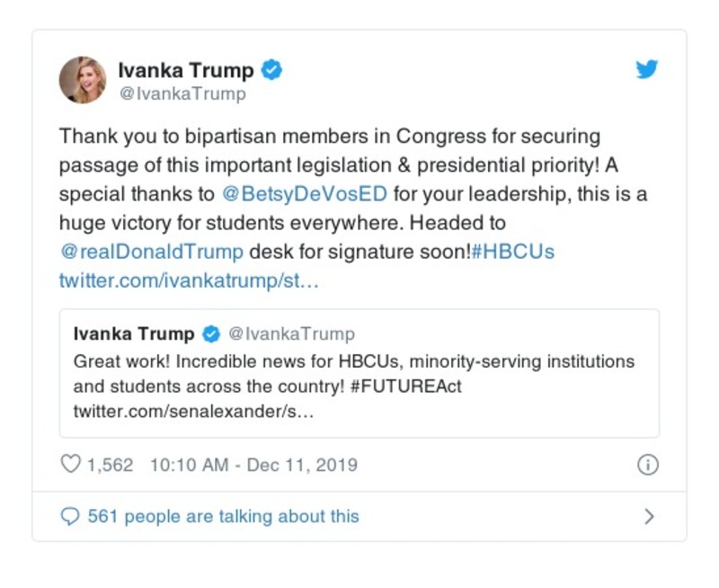The height and width of the screenshot is (588, 719).
Task: Click verified badge in the quoted tweet
Action: click(x=211, y=334)
